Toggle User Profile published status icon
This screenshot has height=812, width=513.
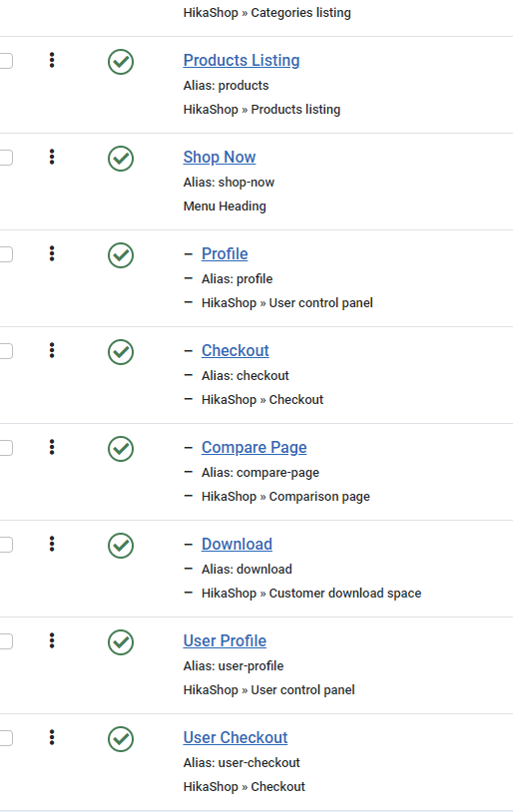point(121,642)
